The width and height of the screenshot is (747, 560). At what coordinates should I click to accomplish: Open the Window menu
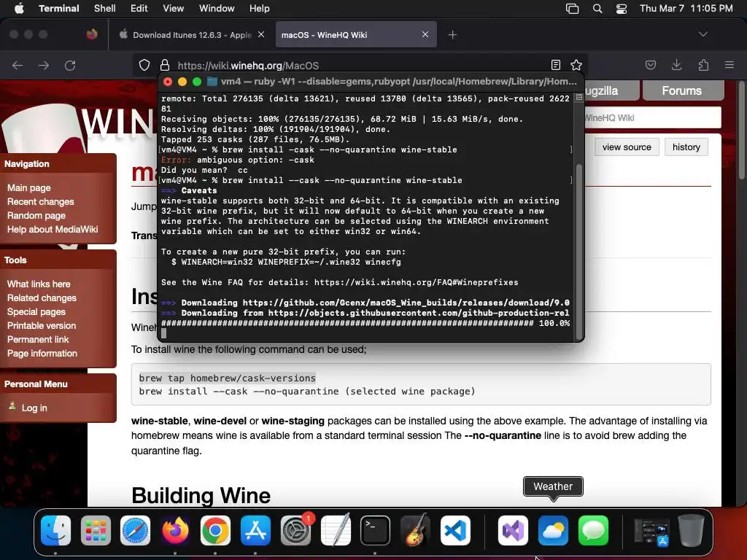point(217,9)
